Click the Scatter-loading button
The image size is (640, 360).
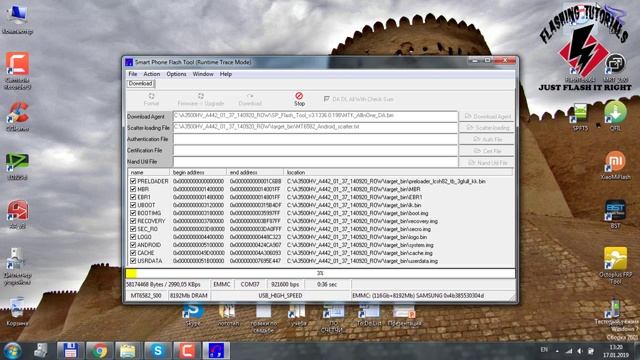487,128
